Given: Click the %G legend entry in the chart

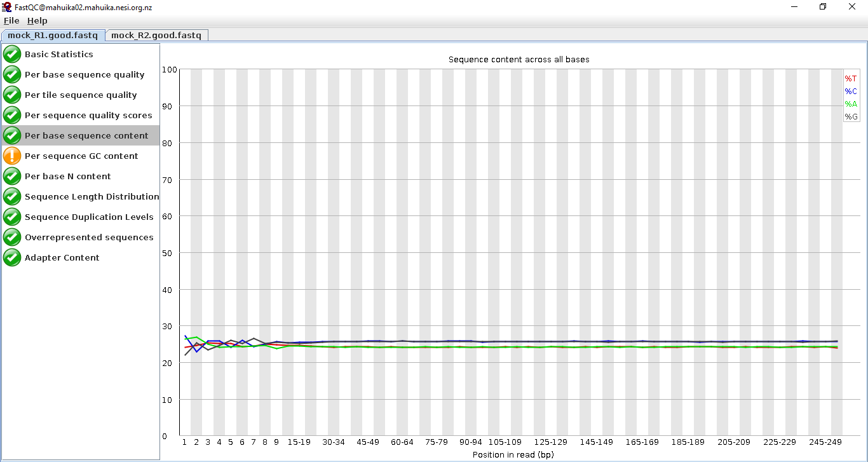Looking at the screenshot, I should (851, 117).
